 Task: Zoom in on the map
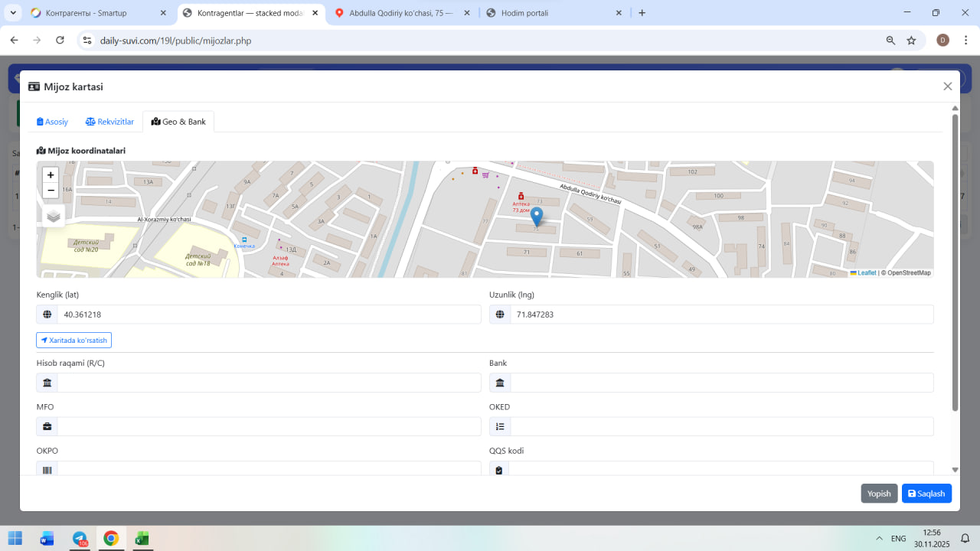(51, 175)
